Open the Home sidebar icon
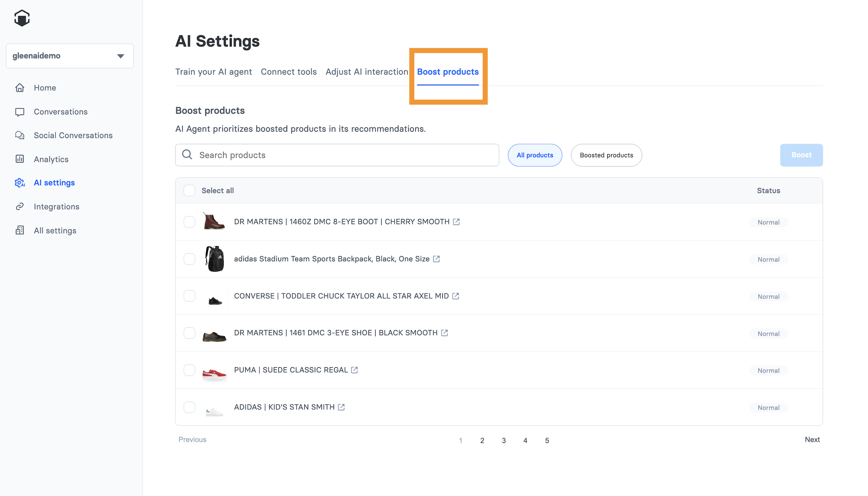This screenshot has height=496, width=868. tap(20, 87)
